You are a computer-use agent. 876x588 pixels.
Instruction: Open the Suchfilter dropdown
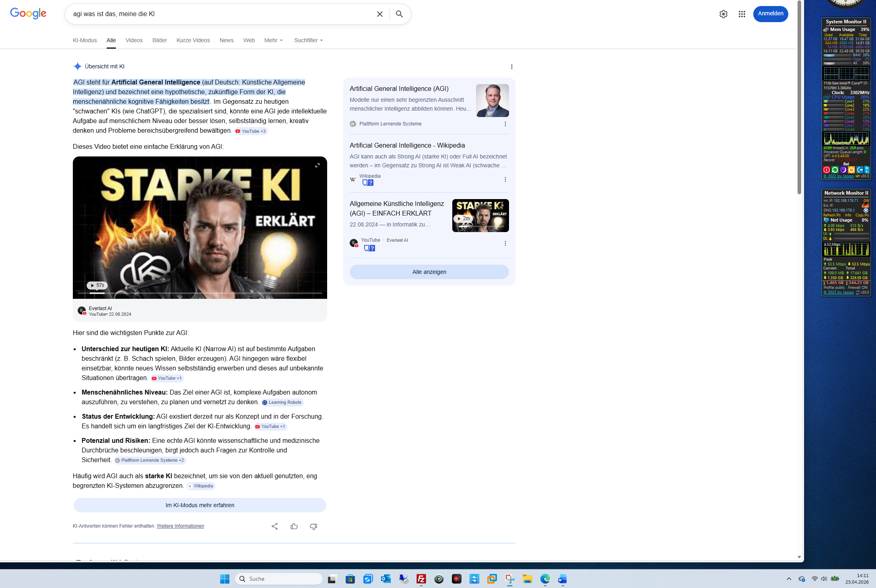tap(308, 40)
